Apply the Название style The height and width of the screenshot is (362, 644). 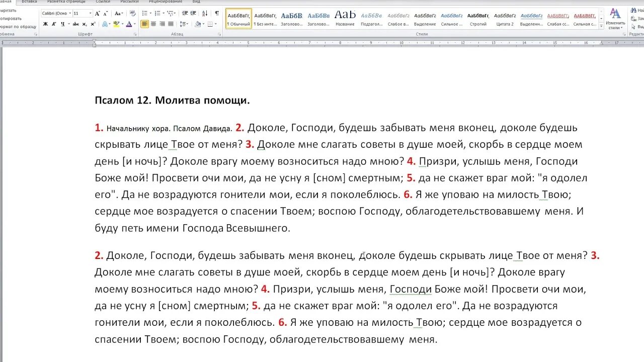(x=345, y=19)
